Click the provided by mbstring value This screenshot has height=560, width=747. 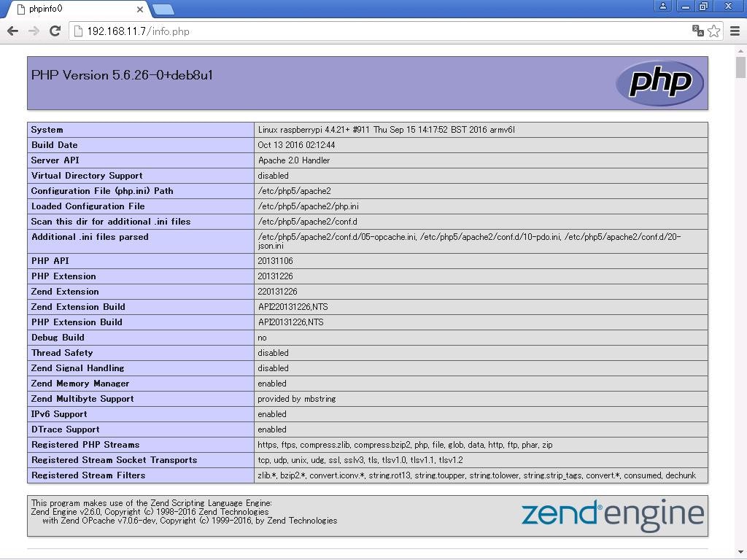297,399
